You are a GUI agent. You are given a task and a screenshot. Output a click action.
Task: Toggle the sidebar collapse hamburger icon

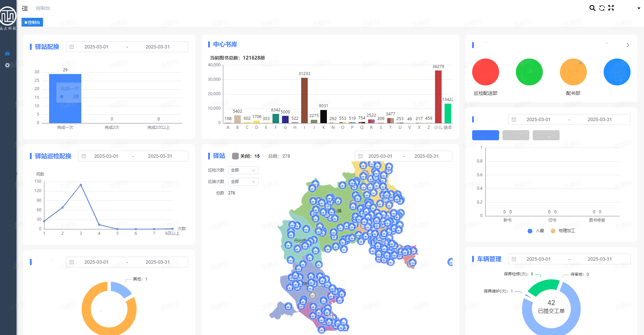[x=25, y=8]
